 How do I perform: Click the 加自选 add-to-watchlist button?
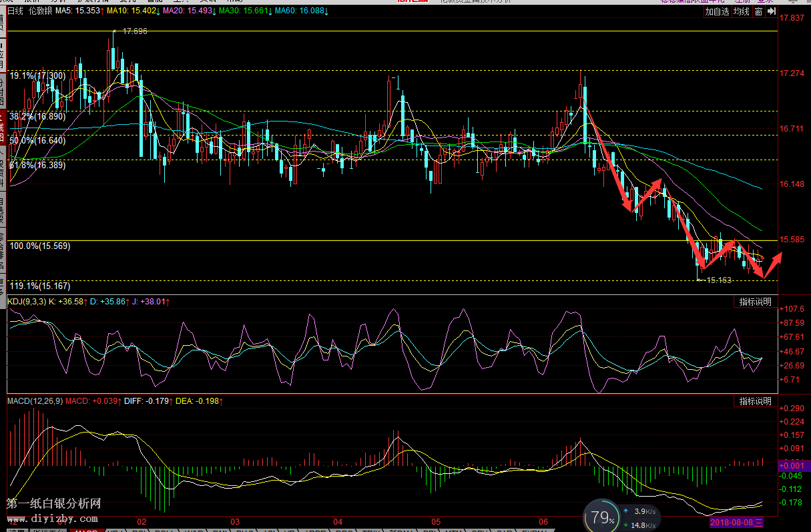pos(717,11)
